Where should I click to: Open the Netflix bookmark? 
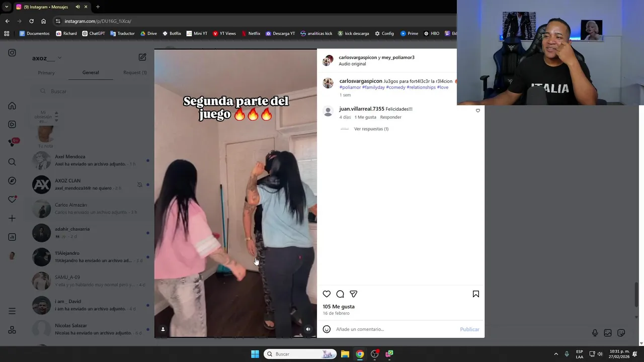(251, 34)
